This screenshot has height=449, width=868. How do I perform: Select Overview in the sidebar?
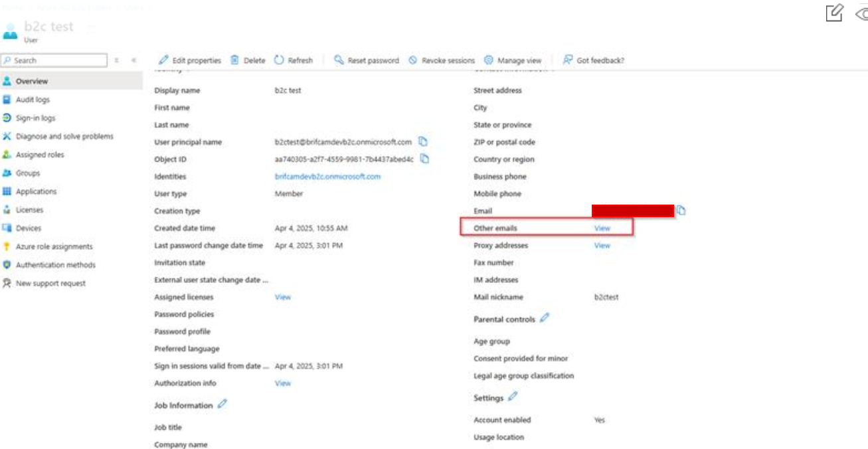(x=71, y=81)
